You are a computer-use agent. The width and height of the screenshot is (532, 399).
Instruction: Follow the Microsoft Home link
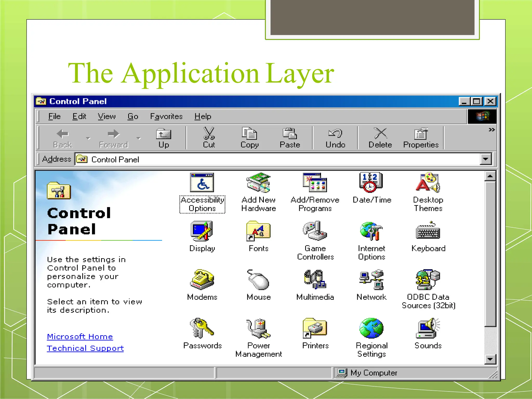click(80, 337)
